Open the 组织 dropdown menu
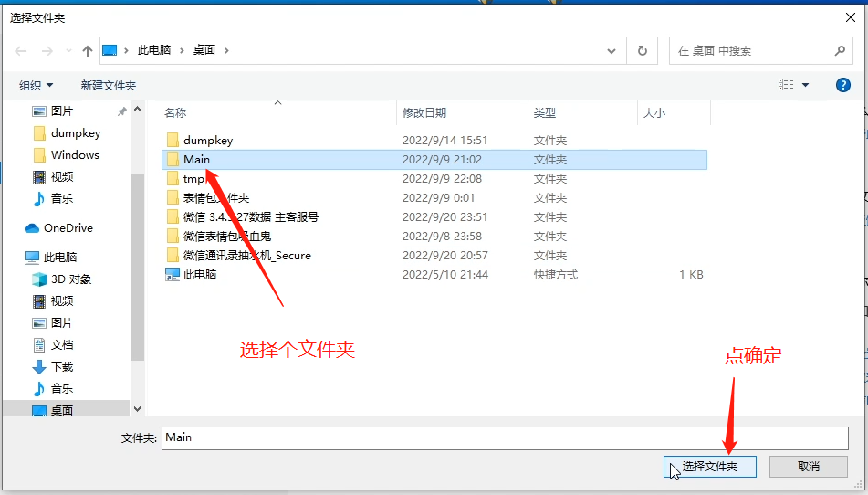This screenshot has width=868, height=495. (37, 85)
